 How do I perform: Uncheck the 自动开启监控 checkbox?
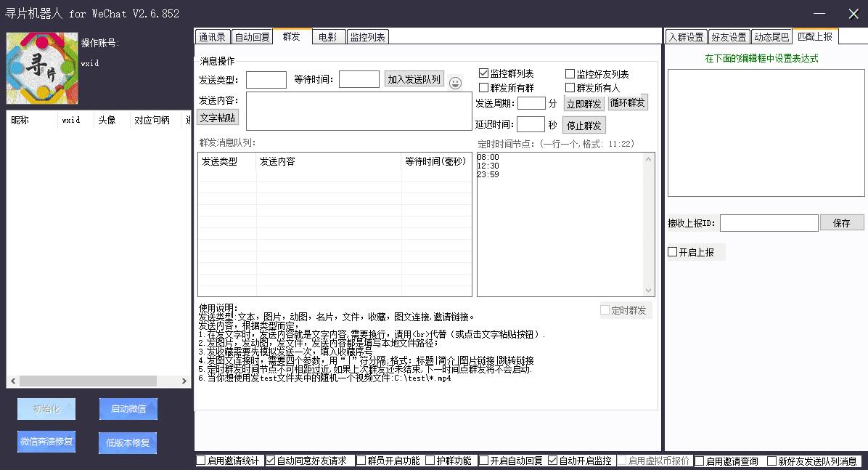(x=552, y=461)
